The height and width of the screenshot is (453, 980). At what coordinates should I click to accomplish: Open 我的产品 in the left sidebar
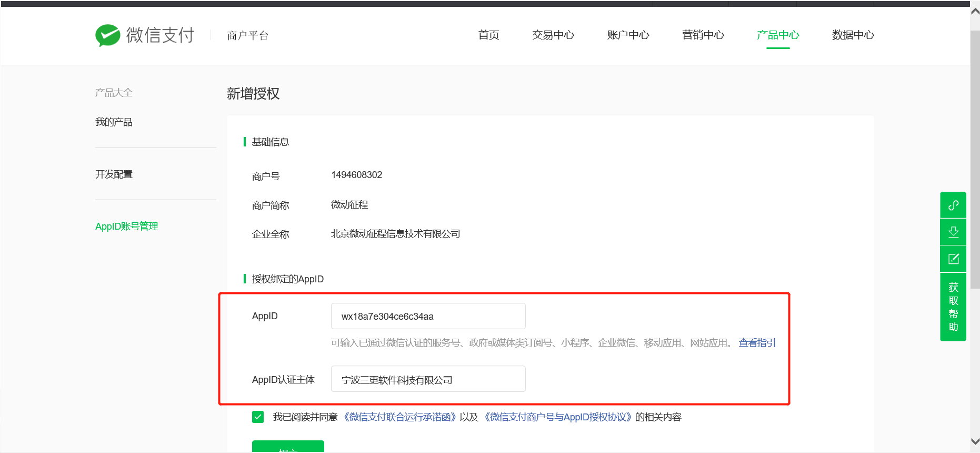114,122
